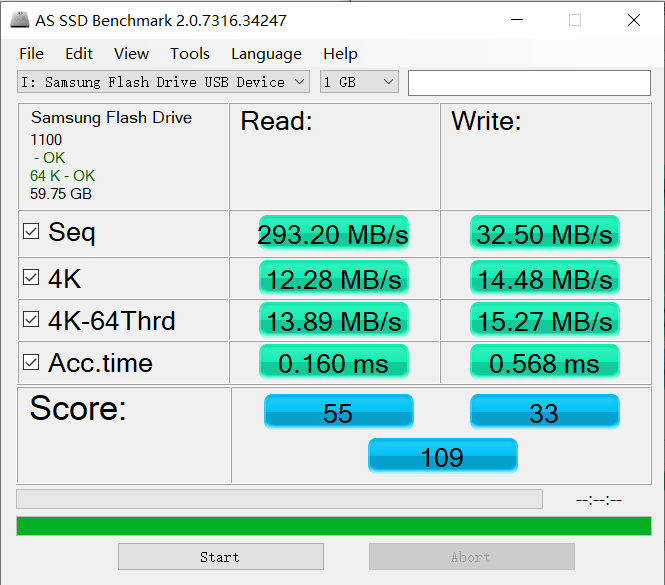Click the green completed progress bar

334,526
